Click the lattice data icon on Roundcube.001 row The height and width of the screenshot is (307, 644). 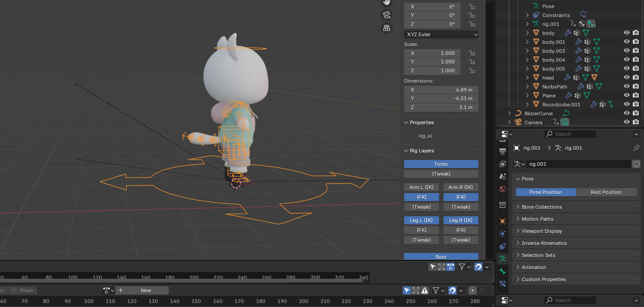[610, 105]
